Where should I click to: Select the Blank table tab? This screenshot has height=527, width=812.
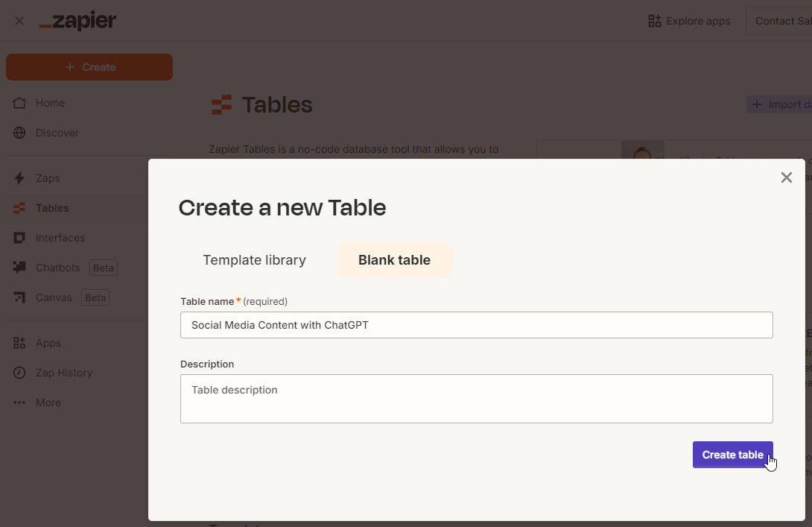pos(394,260)
